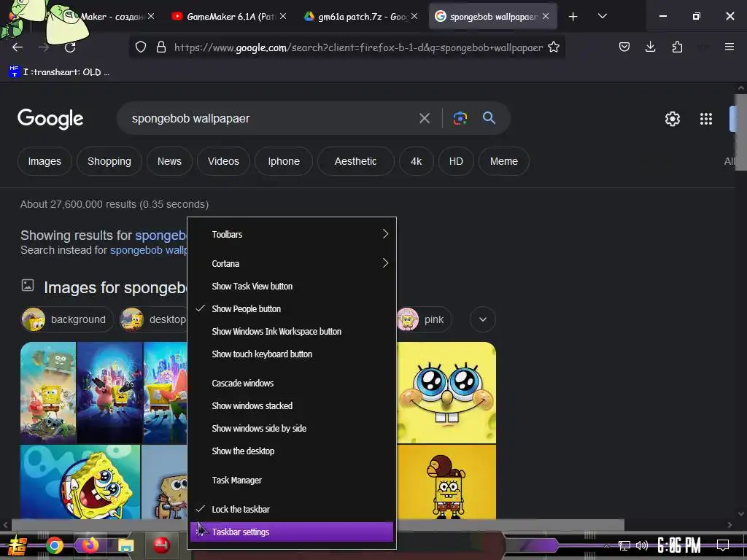The width and height of the screenshot is (747, 560).
Task: Open the laughing SpongeBob thumbnail
Action: (x=80, y=482)
